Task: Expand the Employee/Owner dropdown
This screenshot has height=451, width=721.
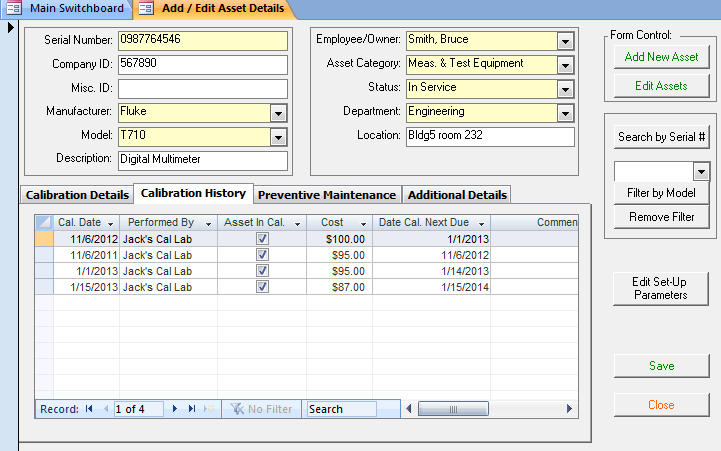Action: [x=566, y=41]
